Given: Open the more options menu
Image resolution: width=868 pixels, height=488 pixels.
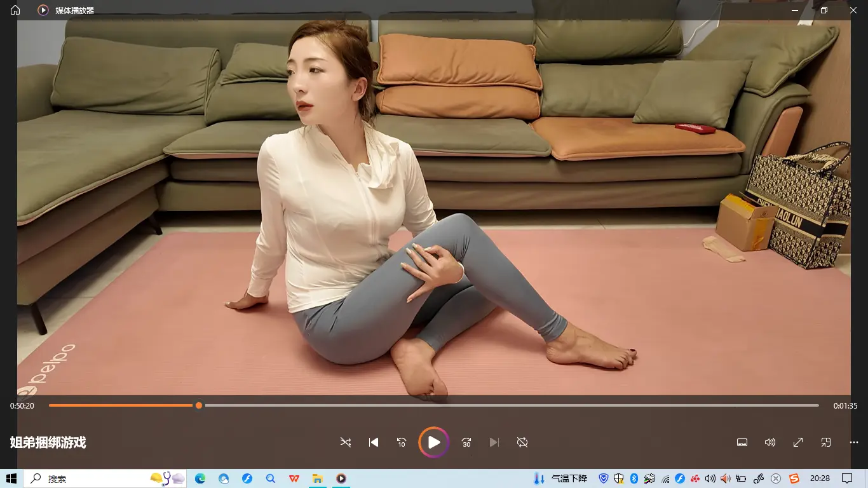Looking at the screenshot, I should (854, 442).
